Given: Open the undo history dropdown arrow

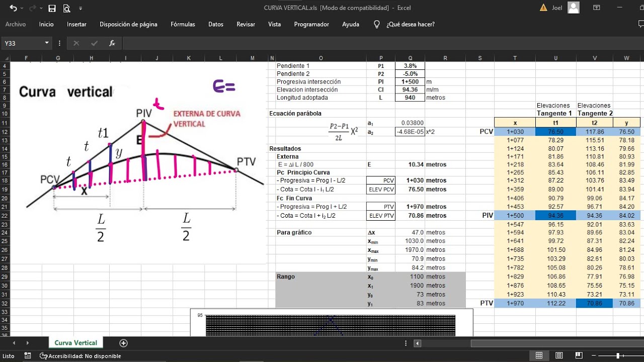Looking at the screenshot, I should [22, 8].
